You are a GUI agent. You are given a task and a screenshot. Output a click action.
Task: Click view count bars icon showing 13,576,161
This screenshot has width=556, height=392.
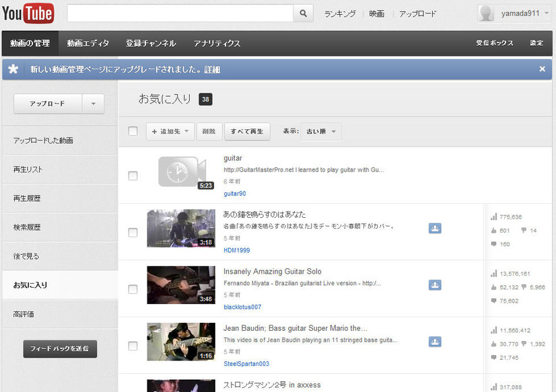(x=493, y=274)
